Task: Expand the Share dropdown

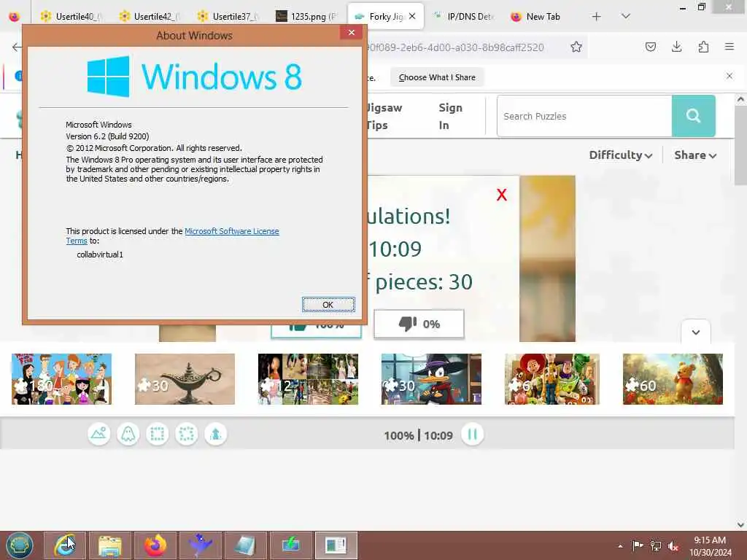Action: pos(695,155)
